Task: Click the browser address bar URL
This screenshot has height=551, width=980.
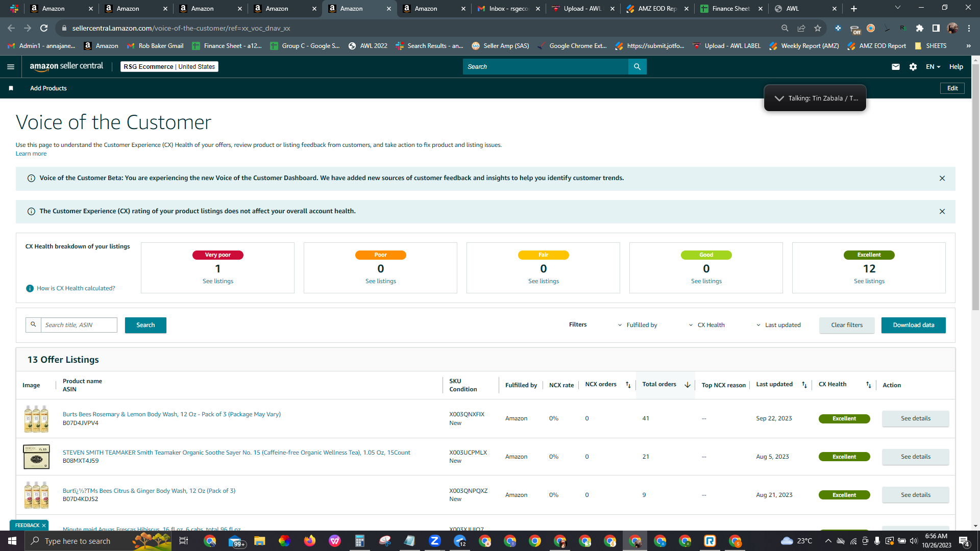Action: 181,29
